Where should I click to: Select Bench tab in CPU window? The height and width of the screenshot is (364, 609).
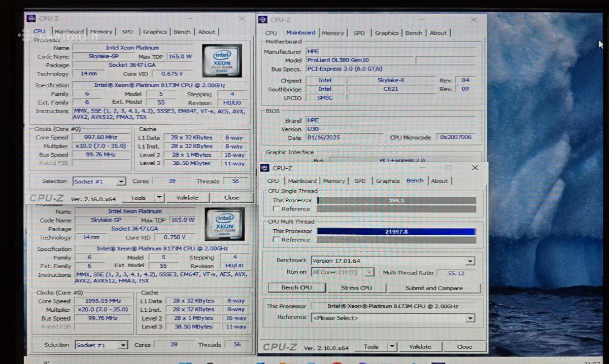coord(182,32)
